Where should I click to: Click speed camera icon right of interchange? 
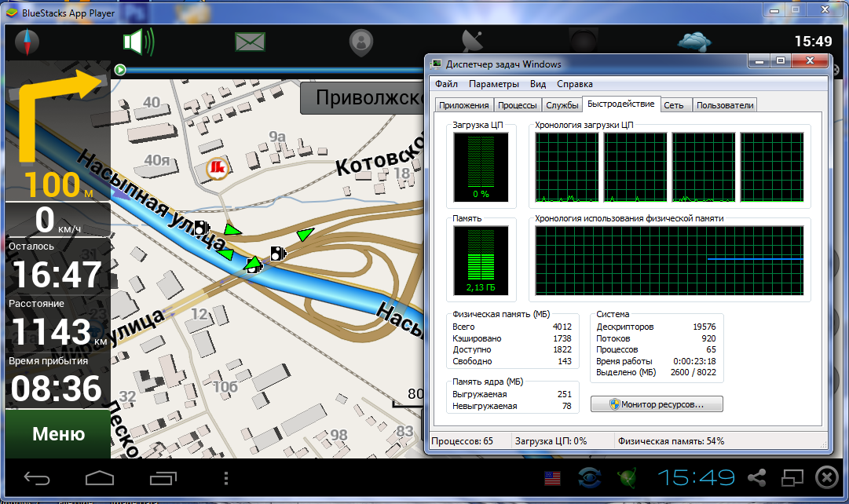pos(278,253)
